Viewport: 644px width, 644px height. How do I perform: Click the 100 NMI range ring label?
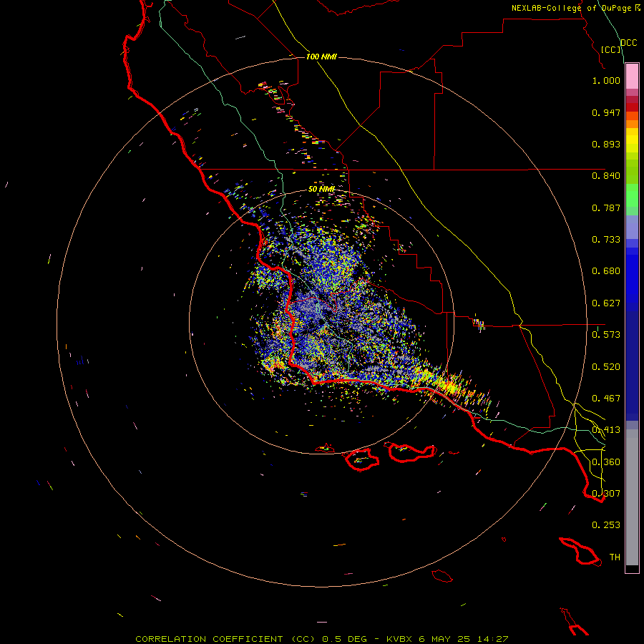coord(321,57)
